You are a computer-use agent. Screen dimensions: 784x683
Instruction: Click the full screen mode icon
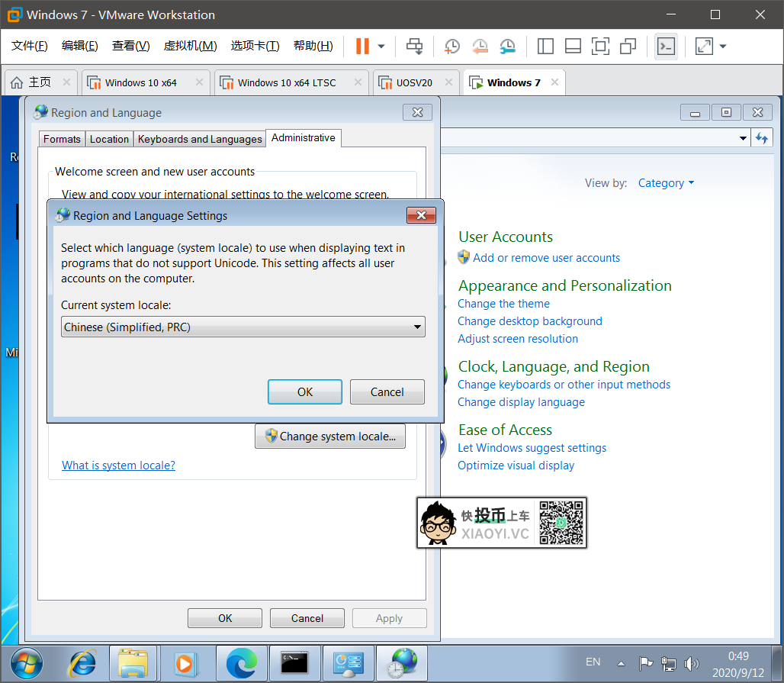point(600,47)
